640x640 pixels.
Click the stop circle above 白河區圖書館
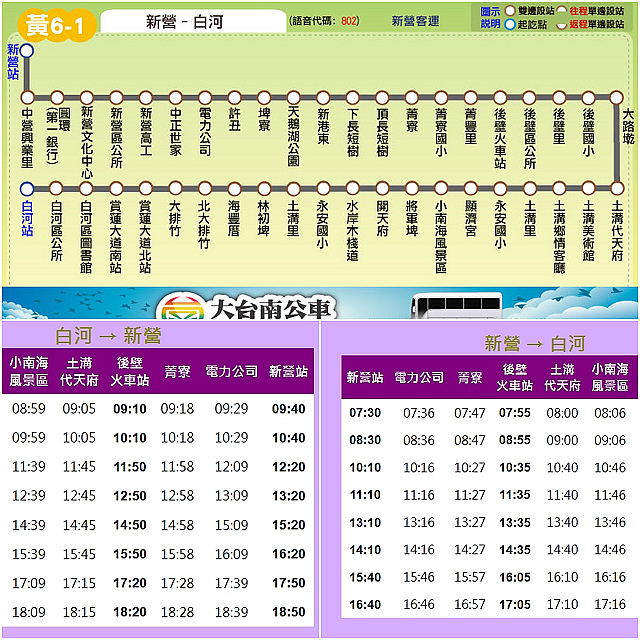pos(86,189)
